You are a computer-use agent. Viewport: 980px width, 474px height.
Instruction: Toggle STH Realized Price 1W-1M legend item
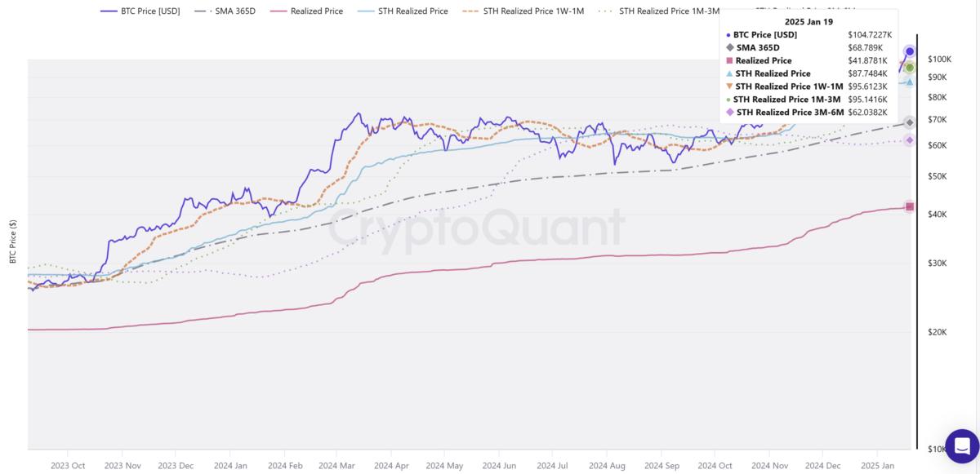click(523, 11)
